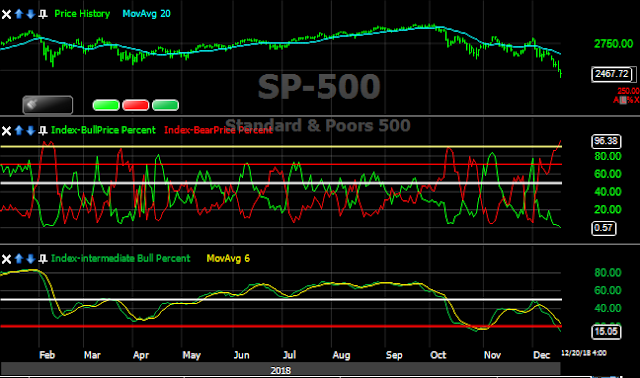The height and width of the screenshot is (378, 640).
Task: Click the 2467.72 price value box
Action: point(612,74)
